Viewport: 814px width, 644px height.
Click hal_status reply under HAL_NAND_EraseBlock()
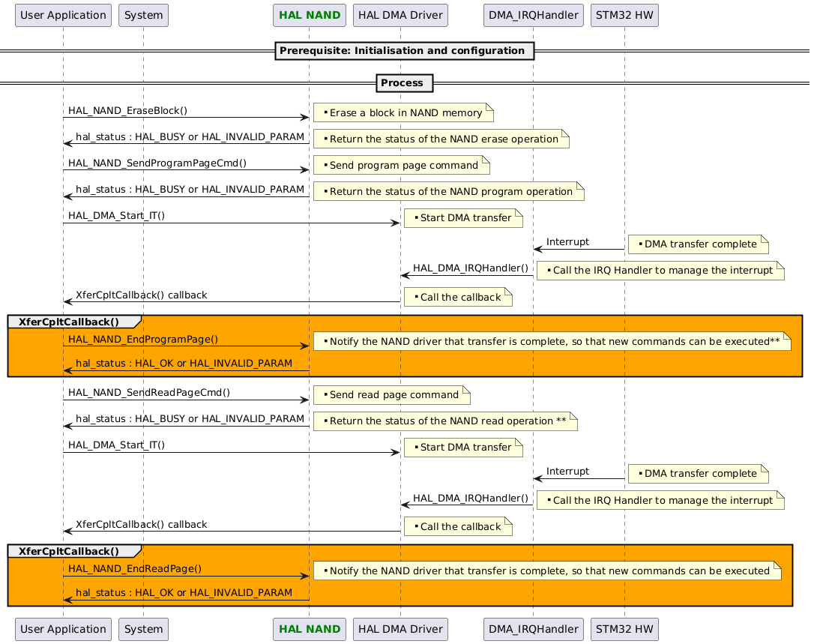point(190,137)
